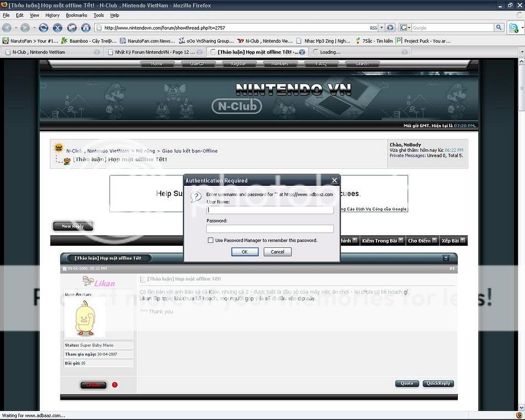Screen dimensions: 525x420
Task: Click the Firefox status bar icon at bottom right
Action: (519, 415)
